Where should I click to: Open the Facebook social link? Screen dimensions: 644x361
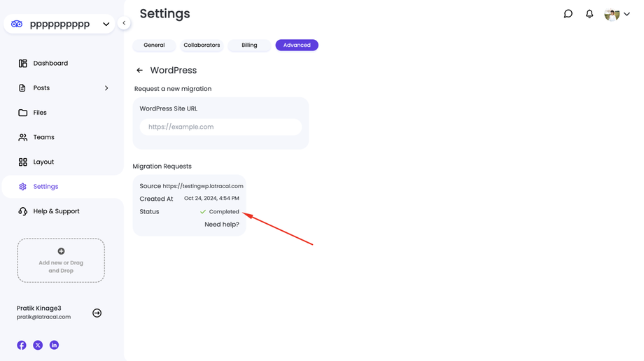tap(22, 345)
